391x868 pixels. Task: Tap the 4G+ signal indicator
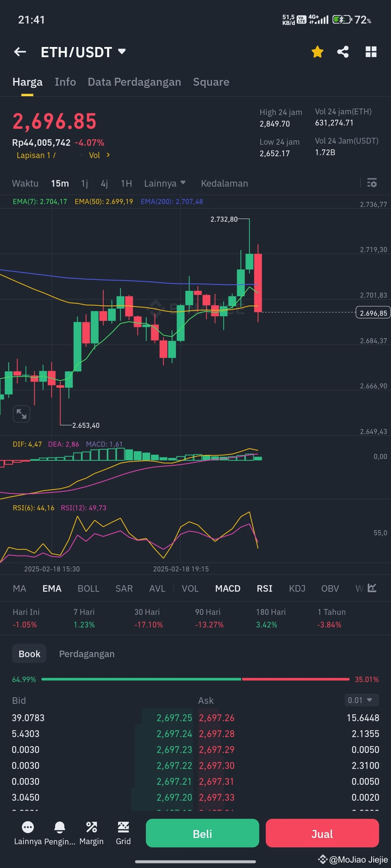coord(318,20)
